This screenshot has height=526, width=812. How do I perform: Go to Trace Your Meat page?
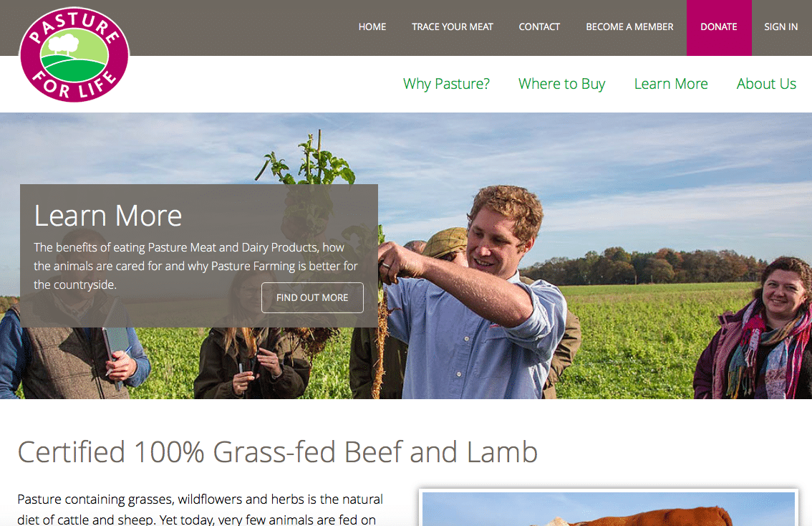453,27
